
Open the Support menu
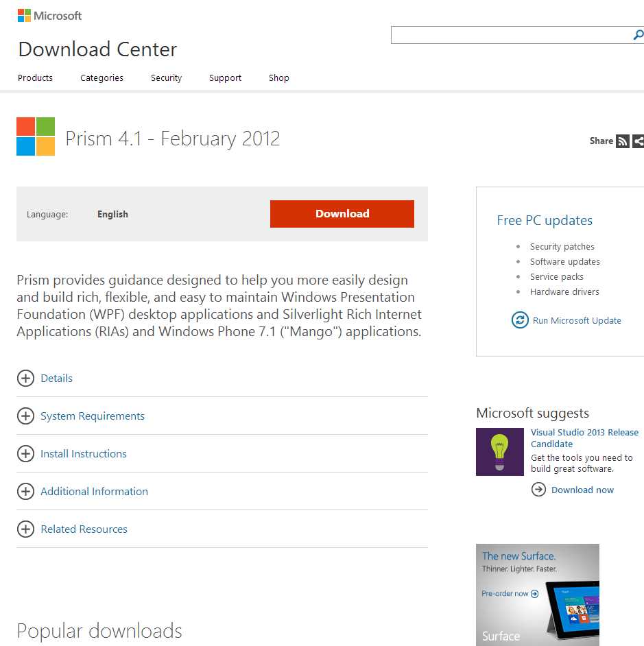pyautogui.click(x=225, y=77)
